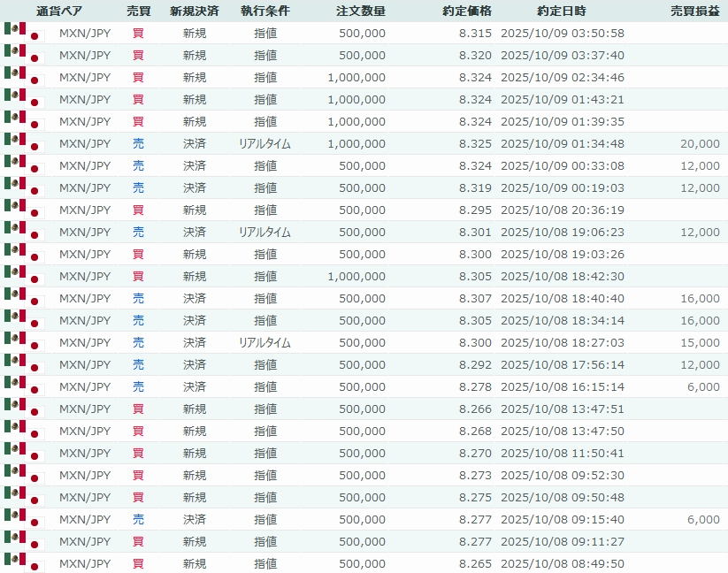This screenshot has height=573, width=728.
Task: Click the 新規決済 column header
Action: pos(195,11)
